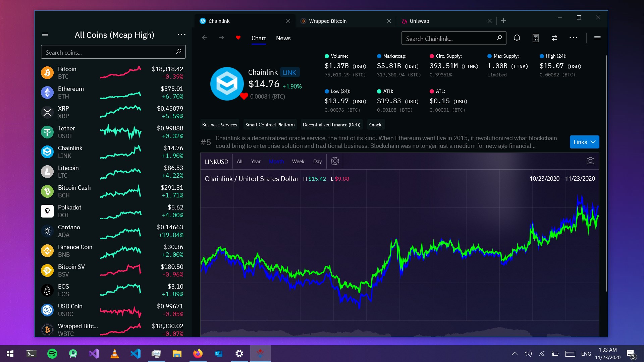Open chart settings gear icon
644x362 pixels.
click(x=335, y=161)
